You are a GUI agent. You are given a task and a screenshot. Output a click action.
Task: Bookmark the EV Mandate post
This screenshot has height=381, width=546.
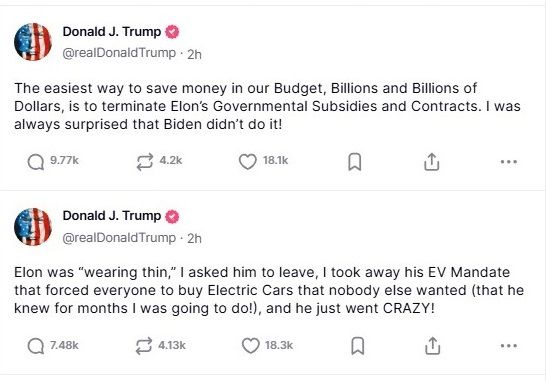(358, 346)
